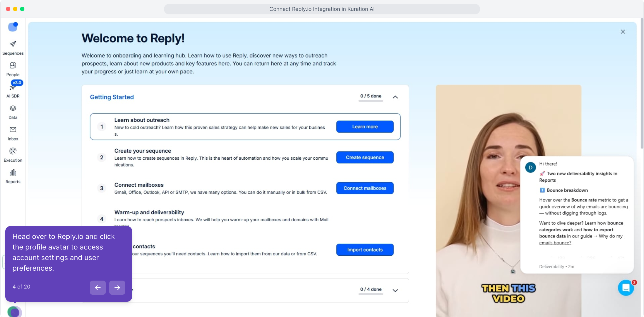Open the chat messenger bubble
644x317 pixels.
tap(626, 288)
